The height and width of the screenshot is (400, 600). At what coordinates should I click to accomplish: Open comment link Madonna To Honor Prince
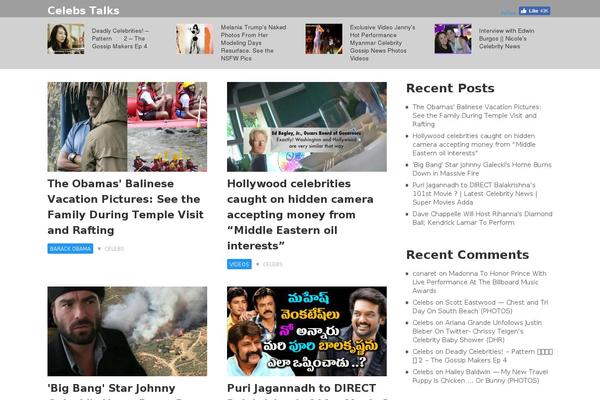[x=479, y=282]
